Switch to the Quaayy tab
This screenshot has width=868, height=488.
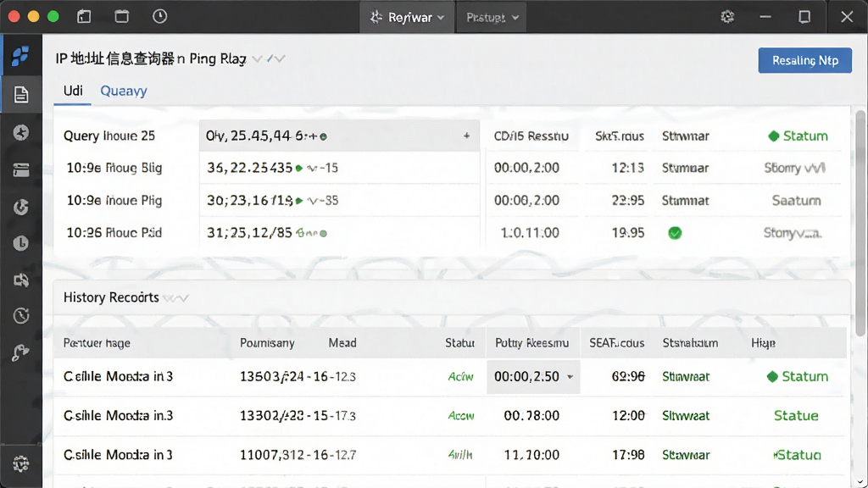(124, 91)
